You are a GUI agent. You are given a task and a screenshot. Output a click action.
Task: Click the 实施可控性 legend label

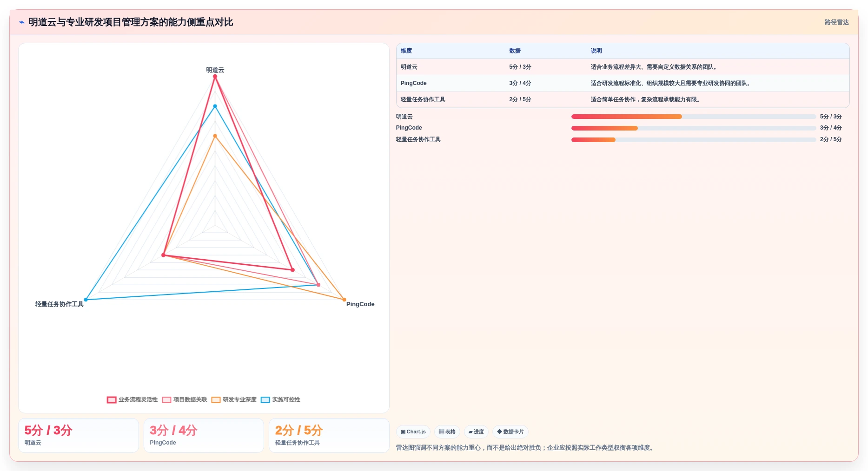click(x=286, y=399)
